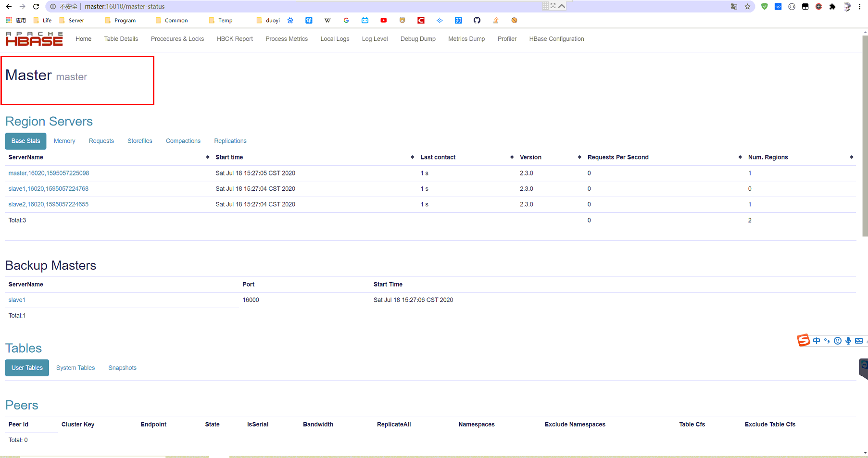Sort by Last contact column arrows
Viewport: 868px width, 458px height.
[512, 157]
